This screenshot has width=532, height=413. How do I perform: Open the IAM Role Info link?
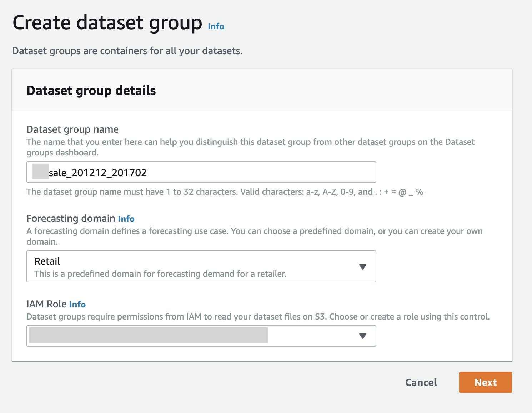click(x=77, y=305)
